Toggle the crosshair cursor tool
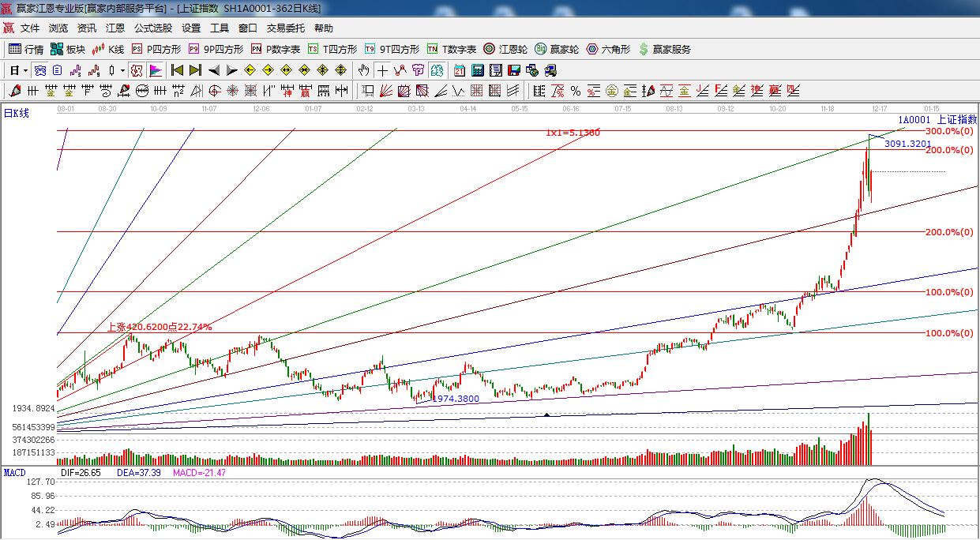The width and height of the screenshot is (980, 540). (x=382, y=70)
